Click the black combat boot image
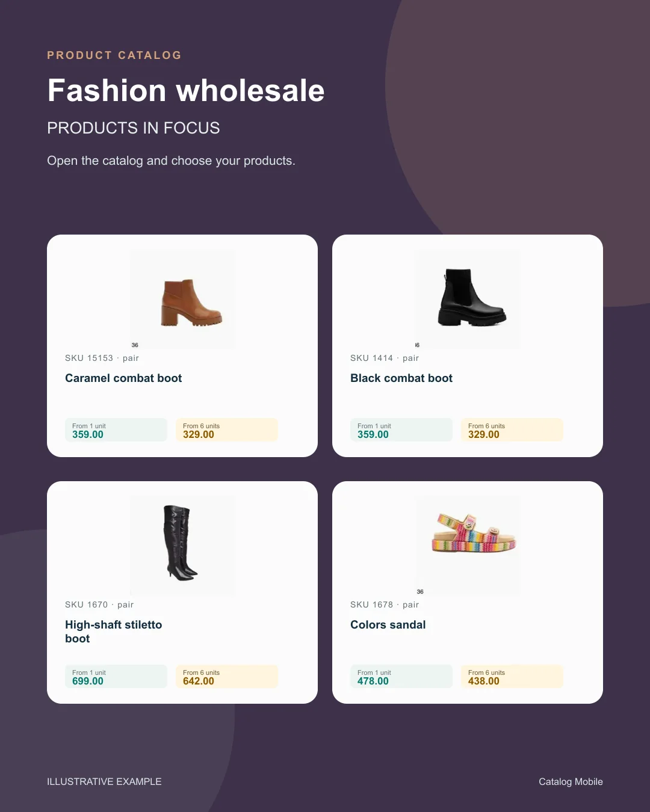 [x=468, y=300]
